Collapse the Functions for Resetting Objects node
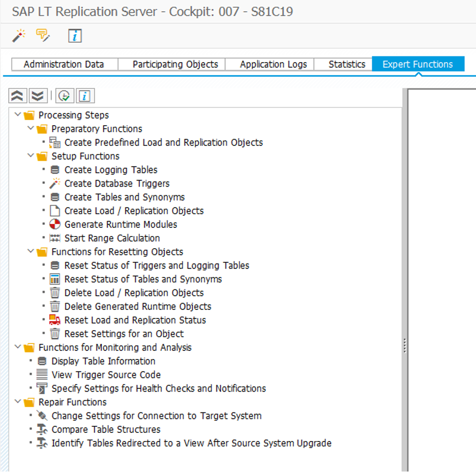The height and width of the screenshot is (472, 476). [31, 251]
